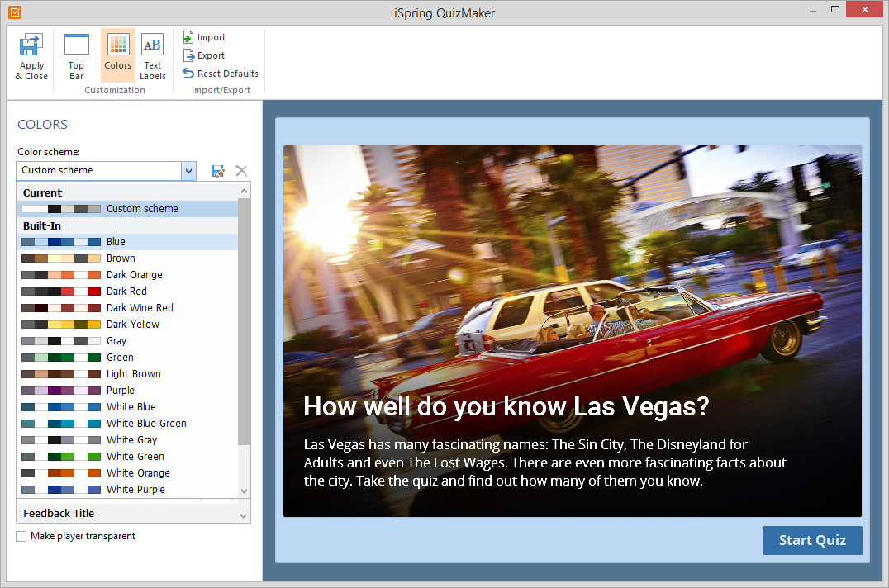The width and height of the screenshot is (889, 588).
Task: Click the Dark Orange color swatch strip
Action: click(61, 275)
